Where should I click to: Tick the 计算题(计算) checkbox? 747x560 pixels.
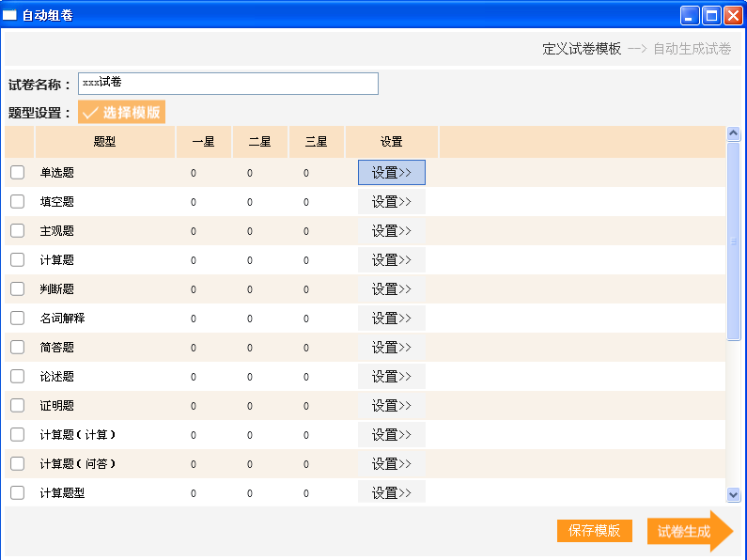pos(18,434)
